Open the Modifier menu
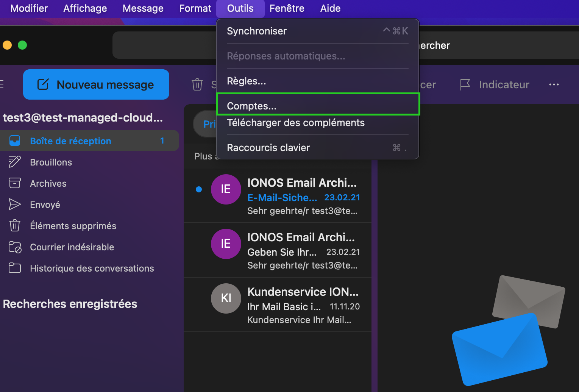The width and height of the screenshot is (579, 392). point(29,8)
